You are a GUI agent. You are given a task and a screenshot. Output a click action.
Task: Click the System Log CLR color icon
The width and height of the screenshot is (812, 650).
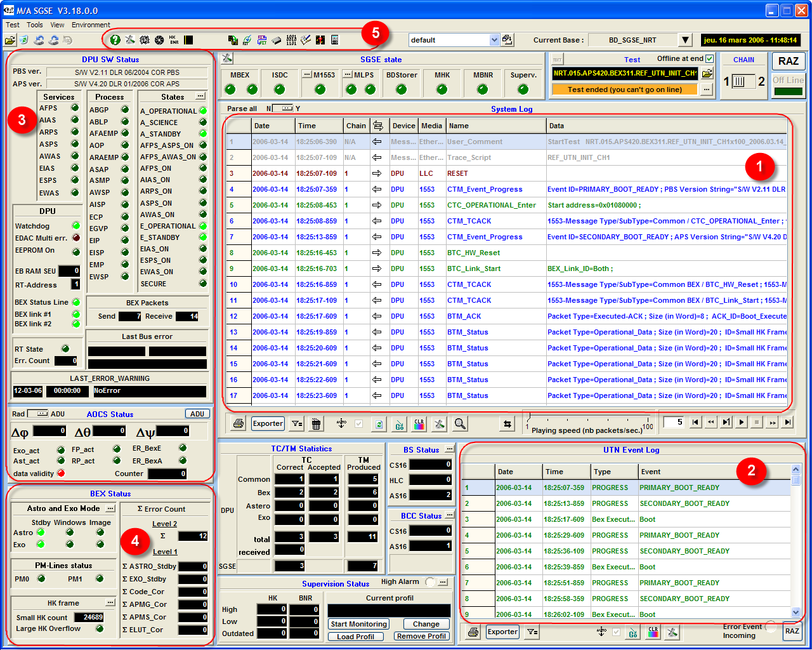click(419, 423)
